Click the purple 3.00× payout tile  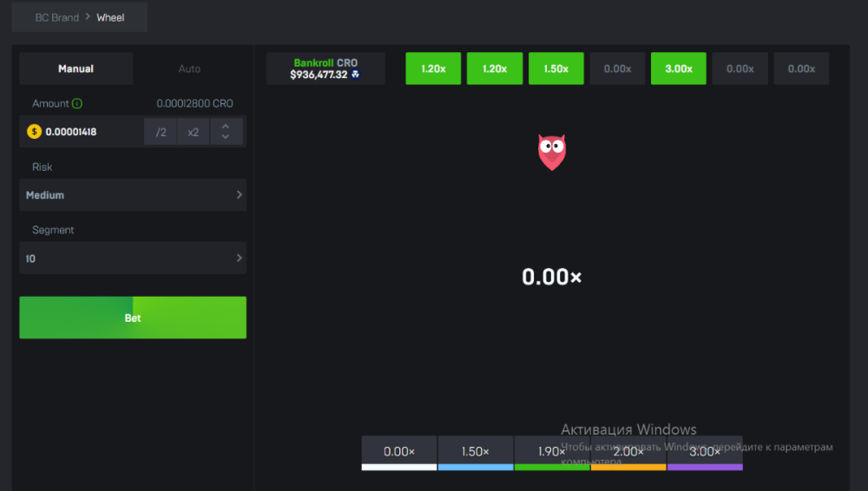705,452
